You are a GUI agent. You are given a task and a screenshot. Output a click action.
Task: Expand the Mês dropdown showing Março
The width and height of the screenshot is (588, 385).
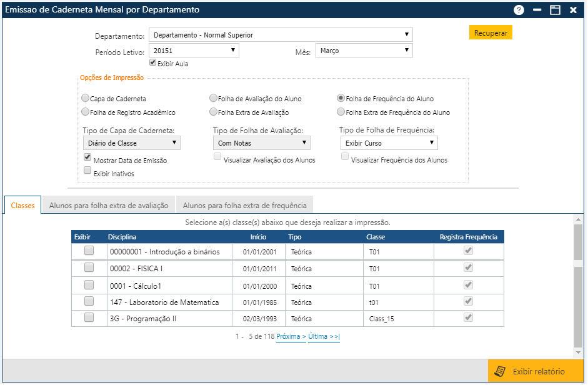[363, 51]
